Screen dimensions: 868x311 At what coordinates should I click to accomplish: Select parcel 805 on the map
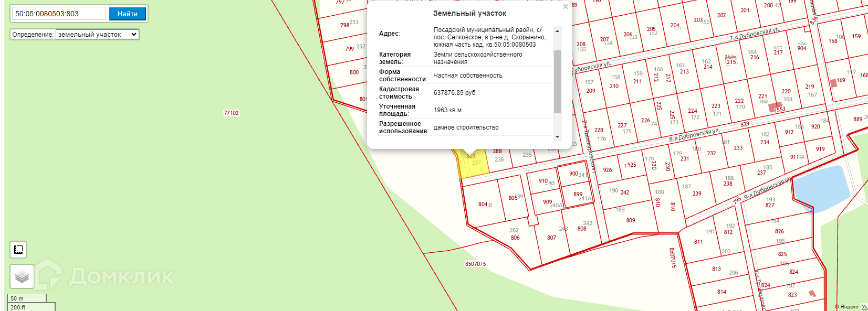(514, 197)
